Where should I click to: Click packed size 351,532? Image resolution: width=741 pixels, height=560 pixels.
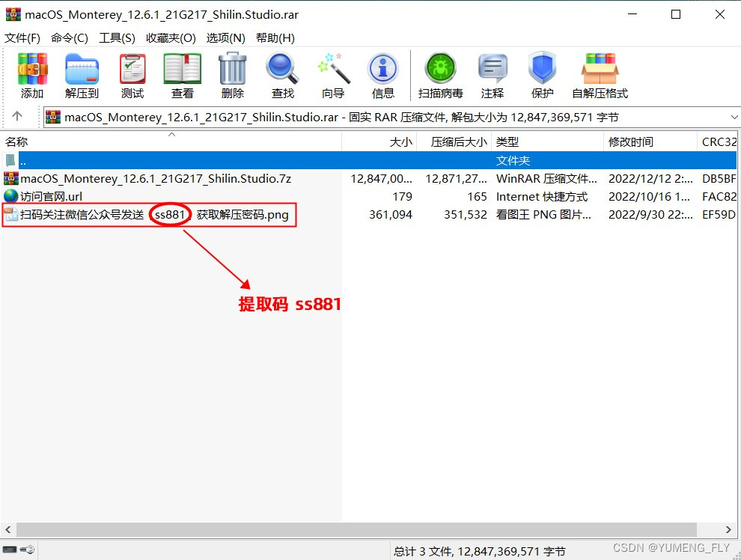pyautogui.click(x=465, y=215)
